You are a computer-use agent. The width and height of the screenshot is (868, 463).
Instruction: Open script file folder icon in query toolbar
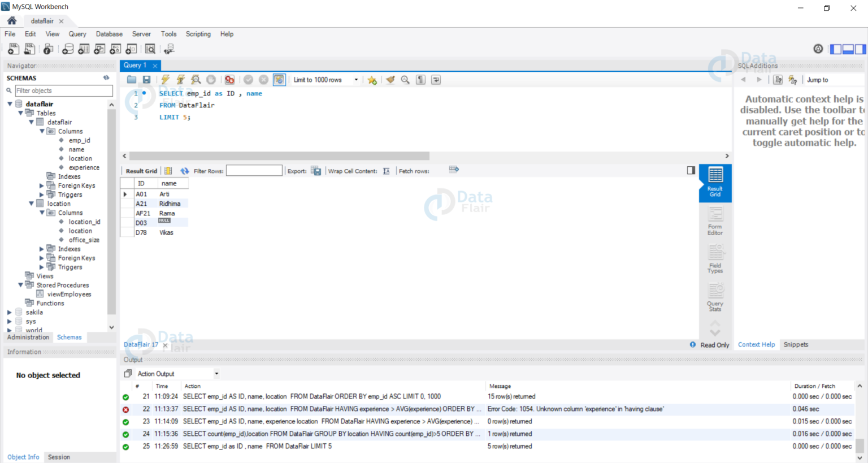[132, 80]
